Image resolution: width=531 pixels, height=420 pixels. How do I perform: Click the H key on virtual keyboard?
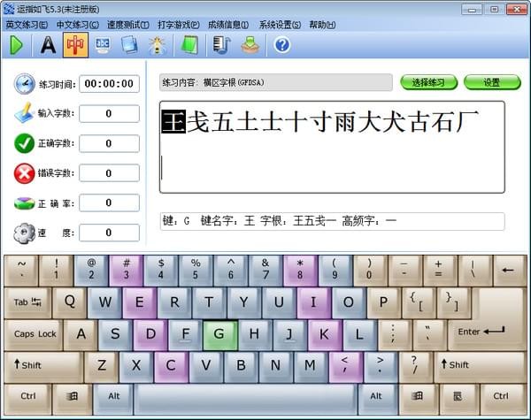pos(255,335)
